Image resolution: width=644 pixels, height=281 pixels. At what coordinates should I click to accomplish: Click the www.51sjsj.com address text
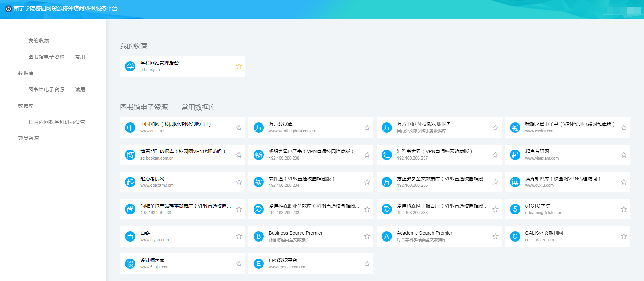point(155,267)
